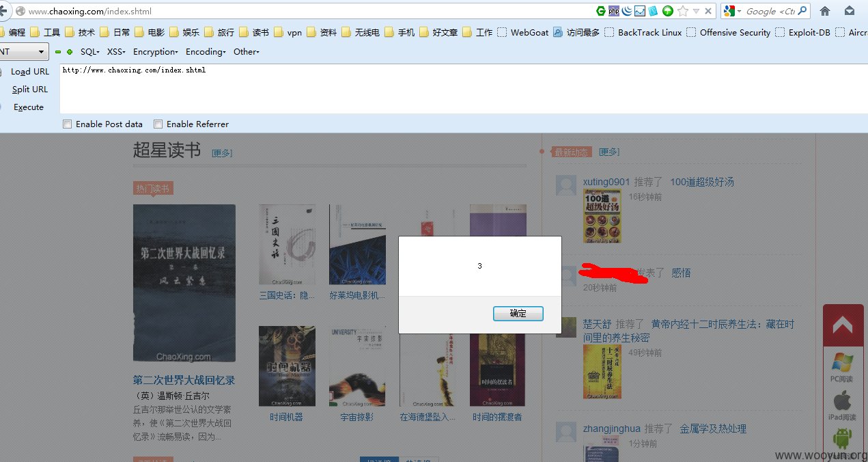Go to the browser home page icon
Viewport: 868px width, 462px height.
825,11
